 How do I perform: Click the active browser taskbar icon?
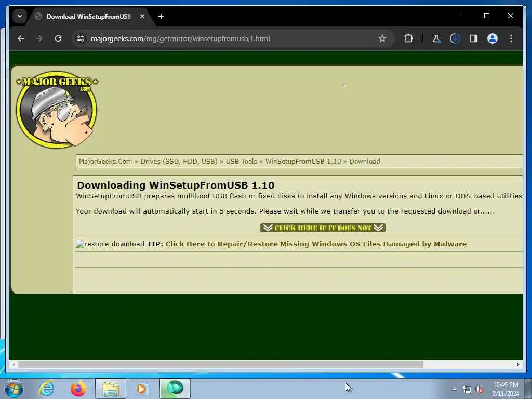point(175,389)
